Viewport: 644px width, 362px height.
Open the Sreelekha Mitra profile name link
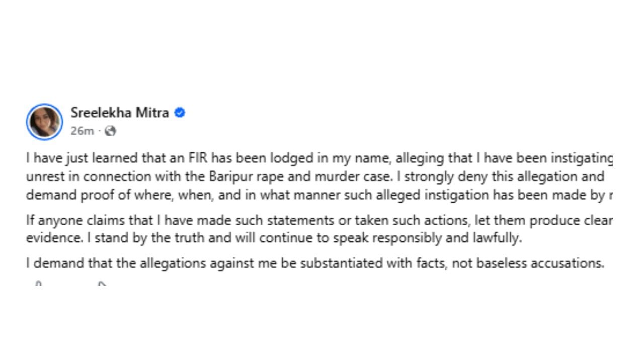pos(120,113)
